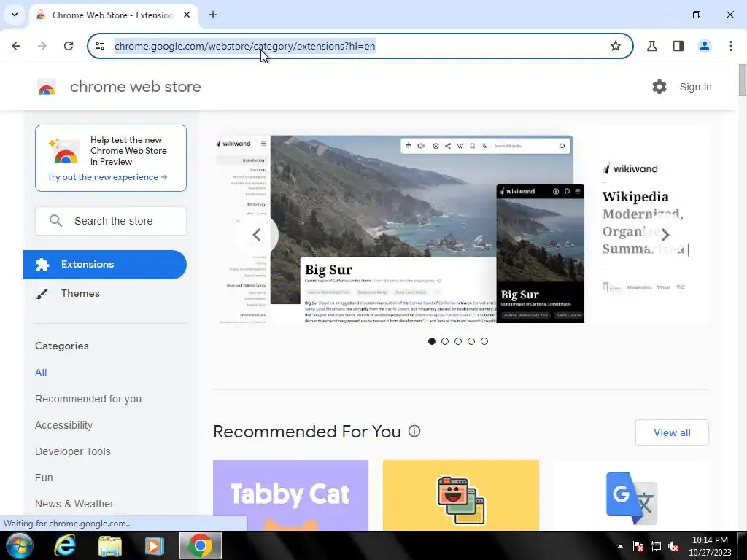Show next carousel slide with right chevron
This screenshot has height=560, width=747.
coord(665,234)
